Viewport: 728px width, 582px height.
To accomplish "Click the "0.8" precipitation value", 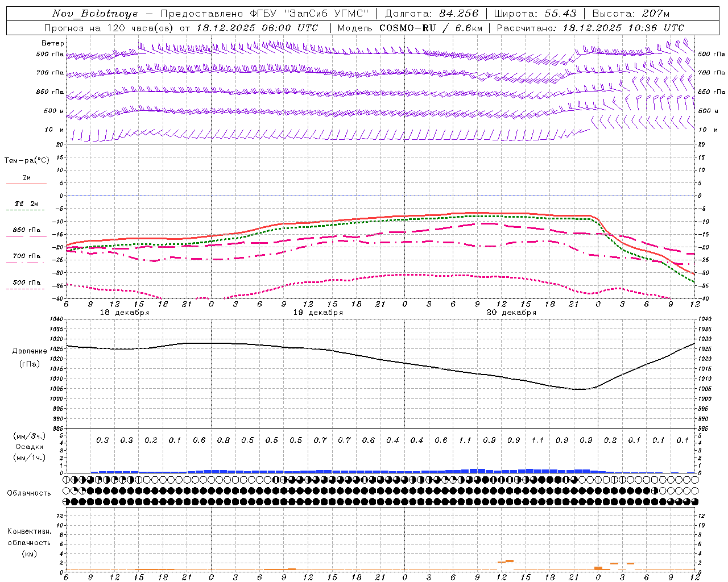I will 224,440.
